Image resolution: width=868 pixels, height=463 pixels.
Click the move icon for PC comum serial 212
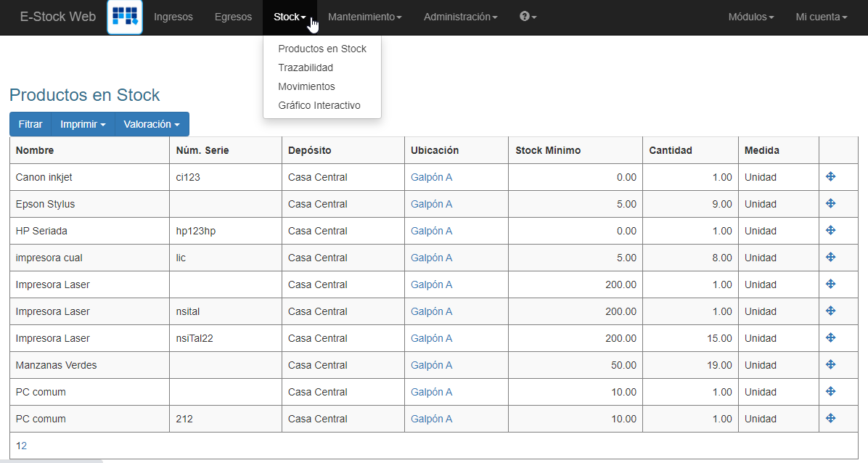(830, 419)
